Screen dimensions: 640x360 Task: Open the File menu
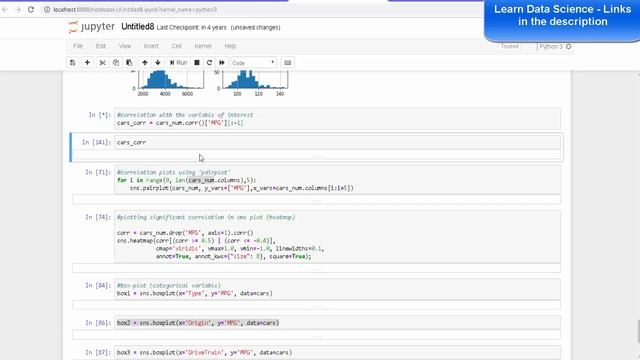(78, 46)
